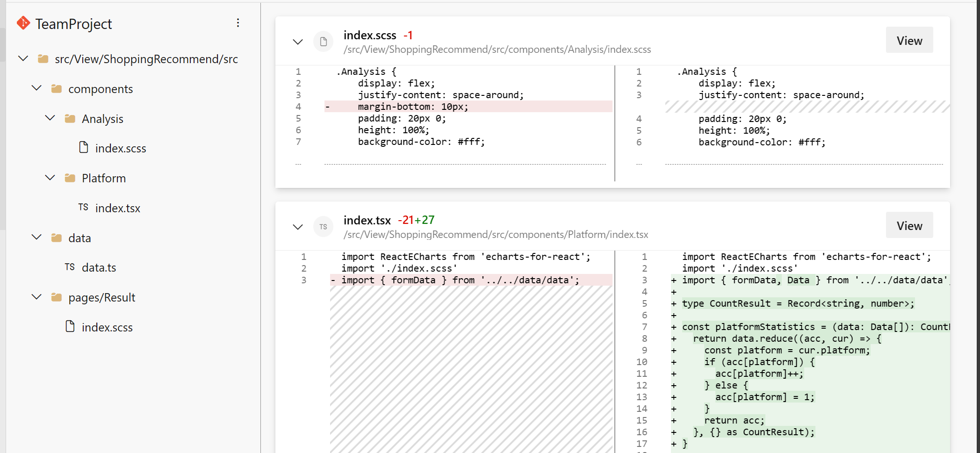Screen dimensions: 980x453
Task: Click the -21+27 change count for index.tsx
Action: [416, 220]
